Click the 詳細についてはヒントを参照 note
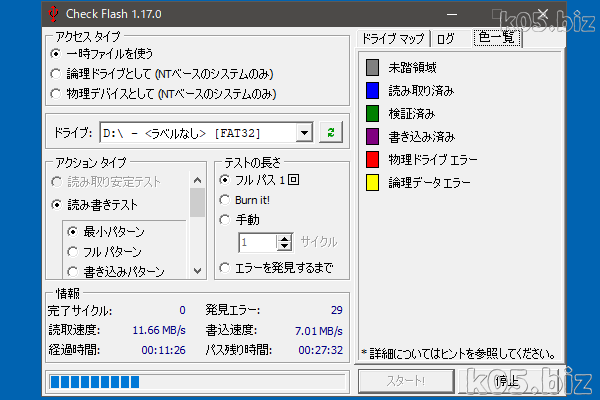 458,354
